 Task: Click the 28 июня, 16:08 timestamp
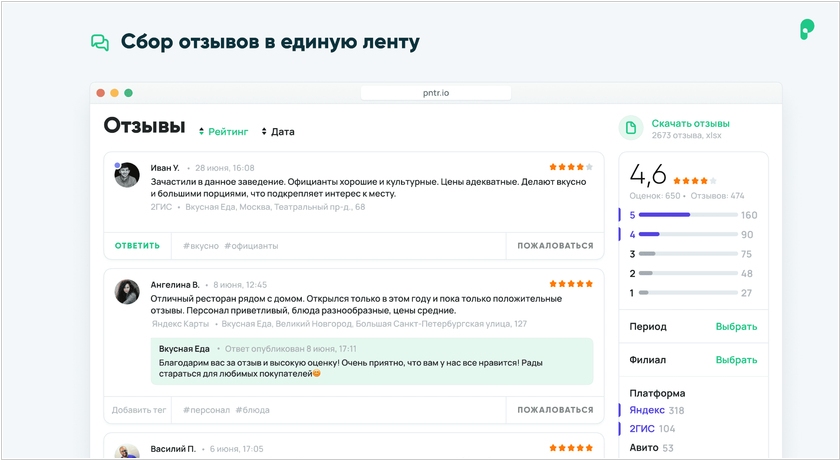click(224, 168)
